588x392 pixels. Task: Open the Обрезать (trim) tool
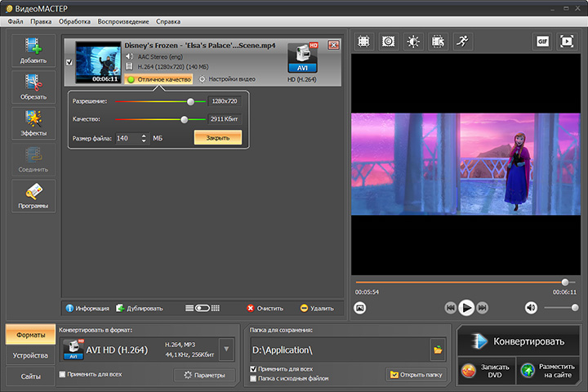[33, 87]
